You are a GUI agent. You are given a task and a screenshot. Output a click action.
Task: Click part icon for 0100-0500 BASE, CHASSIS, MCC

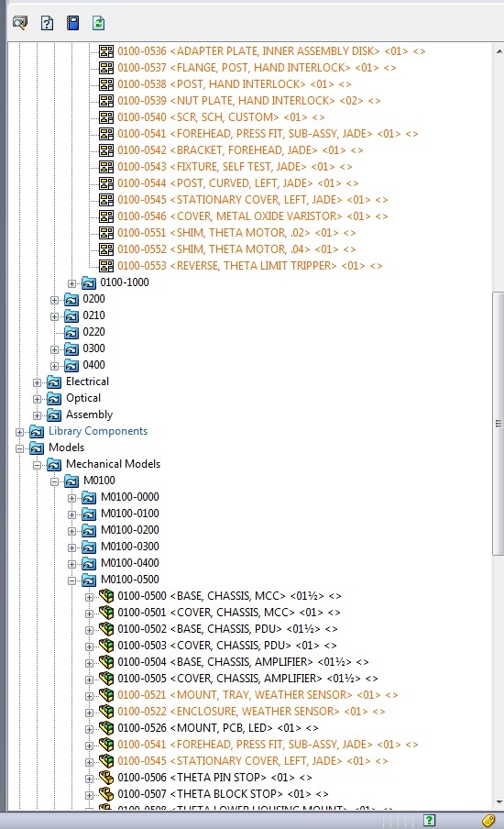click(106, 596)
